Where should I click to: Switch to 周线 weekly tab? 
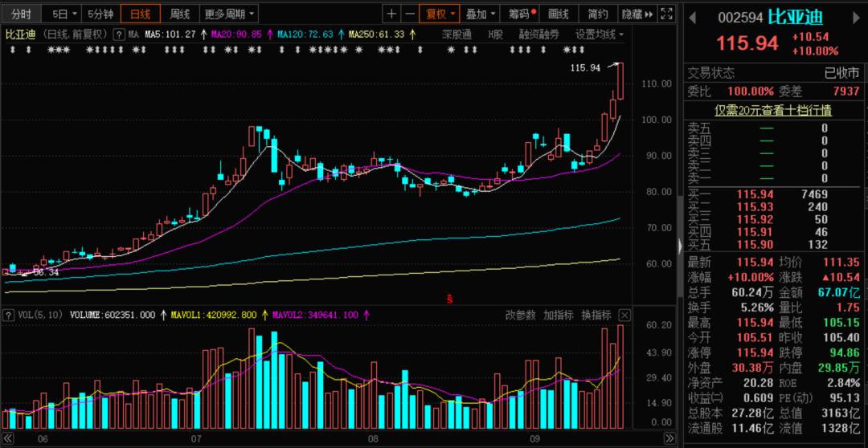[x=180, y=14]
